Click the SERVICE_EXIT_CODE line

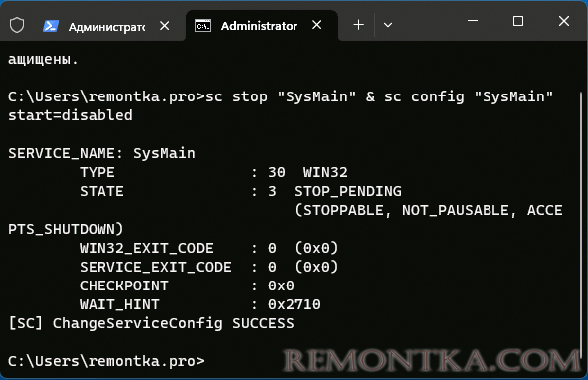pyautogui.click(x=209, y=267)
